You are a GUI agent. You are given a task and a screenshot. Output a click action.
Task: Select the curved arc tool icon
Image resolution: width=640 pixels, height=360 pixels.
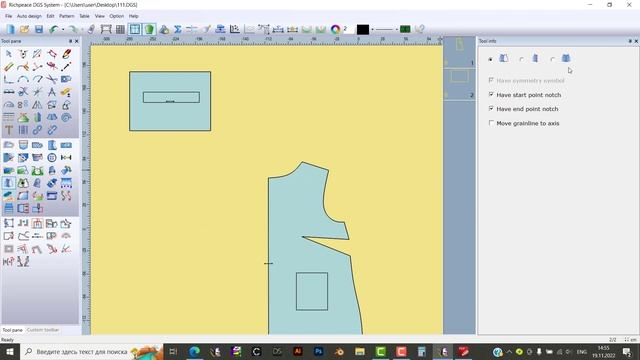coord(23,79)
